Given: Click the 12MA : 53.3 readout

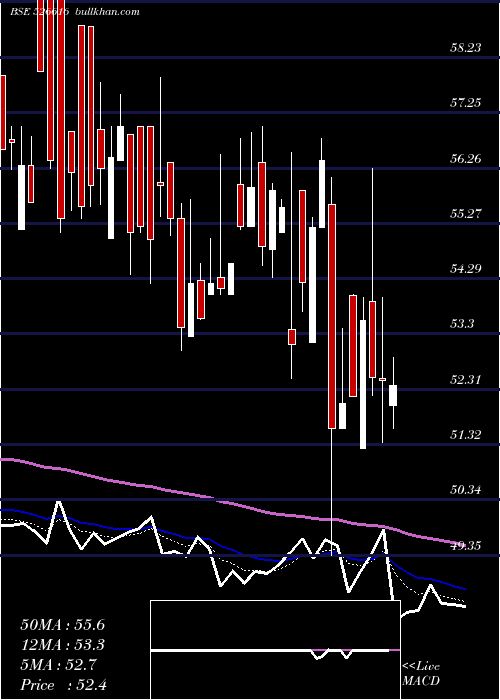Looking at the screenshot, I should tap(62, 645).
